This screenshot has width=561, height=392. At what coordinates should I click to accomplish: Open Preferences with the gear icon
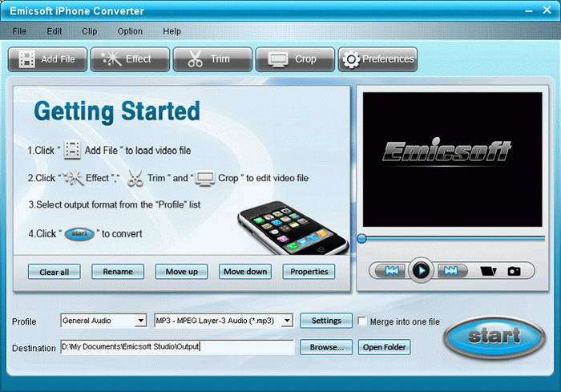point(377,59)
